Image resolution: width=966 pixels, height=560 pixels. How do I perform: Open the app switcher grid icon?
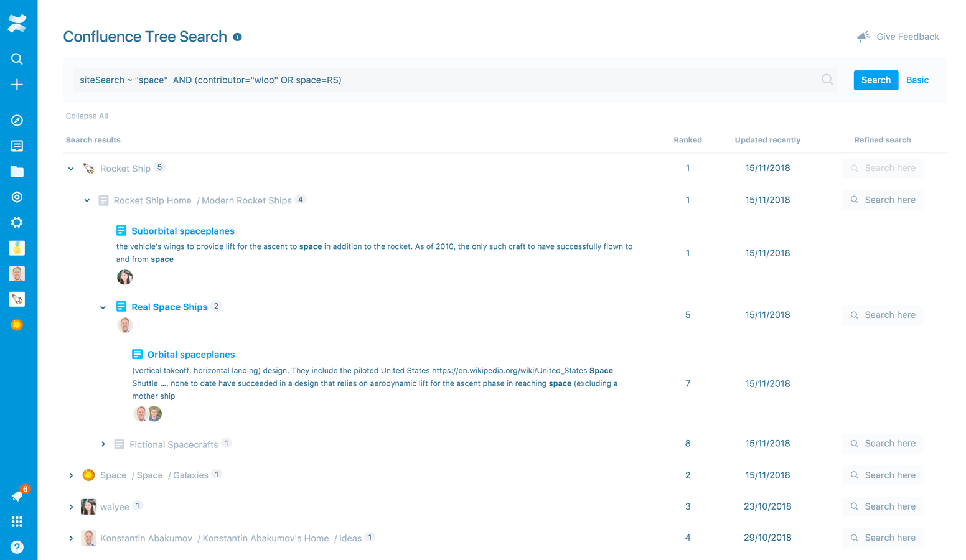(17, 521)
